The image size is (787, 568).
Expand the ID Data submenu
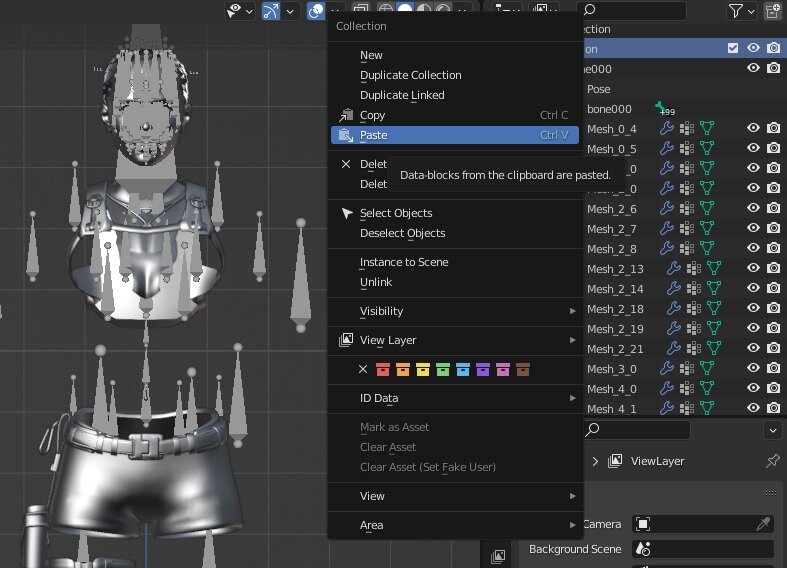[379, 398]
